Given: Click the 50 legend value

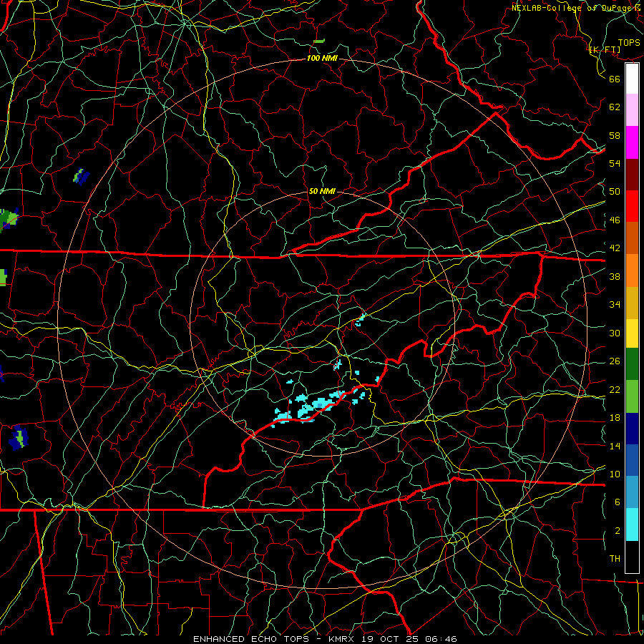Looking at the screenshot, I should [615, 192].
